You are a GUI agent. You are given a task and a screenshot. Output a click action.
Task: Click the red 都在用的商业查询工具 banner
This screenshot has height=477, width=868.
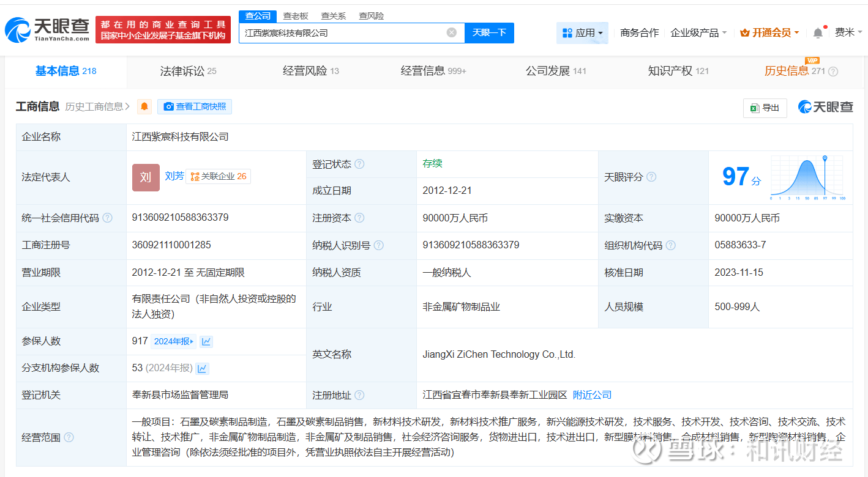163,30
